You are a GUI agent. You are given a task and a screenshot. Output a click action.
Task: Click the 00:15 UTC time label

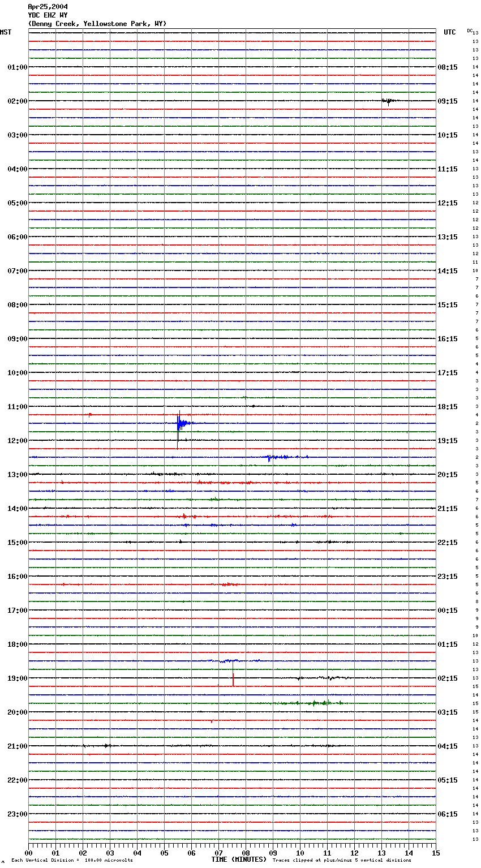click(x=448, y=611)
